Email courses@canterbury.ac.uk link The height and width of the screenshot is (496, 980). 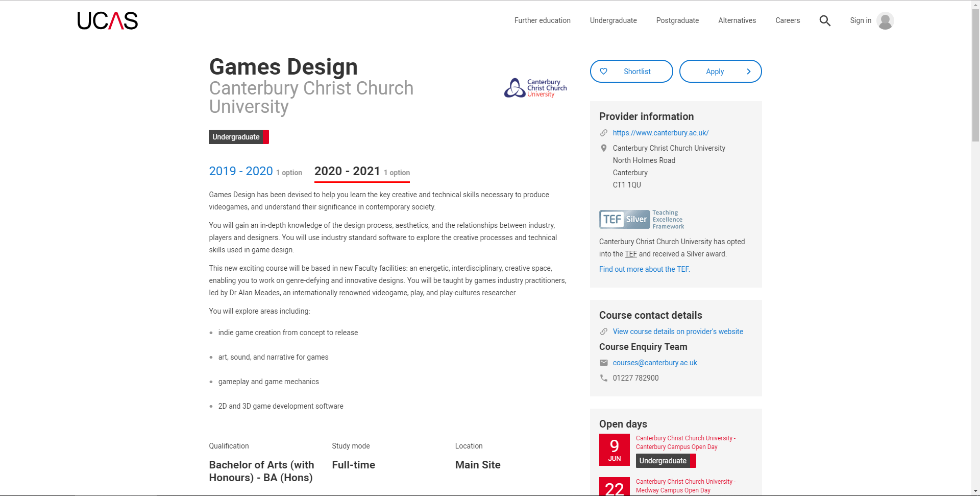tap(655, 363)
